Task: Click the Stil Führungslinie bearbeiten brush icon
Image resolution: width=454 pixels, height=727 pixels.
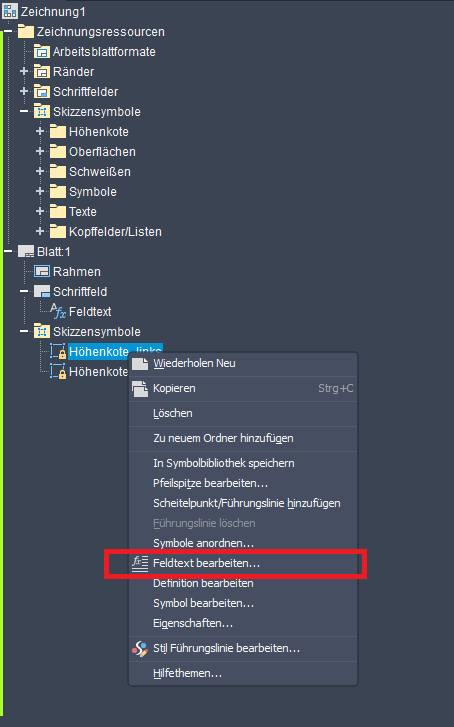Action: (140, 649)
